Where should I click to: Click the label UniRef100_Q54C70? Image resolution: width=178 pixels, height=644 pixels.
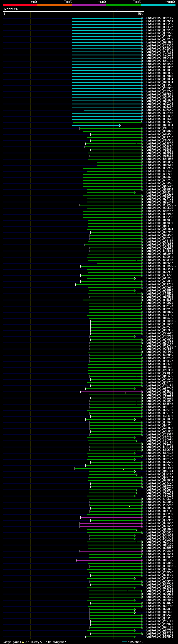click(160, 147)
